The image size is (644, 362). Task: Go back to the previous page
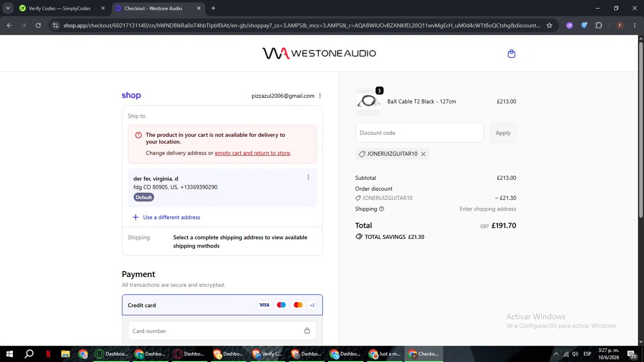(9, 25)
